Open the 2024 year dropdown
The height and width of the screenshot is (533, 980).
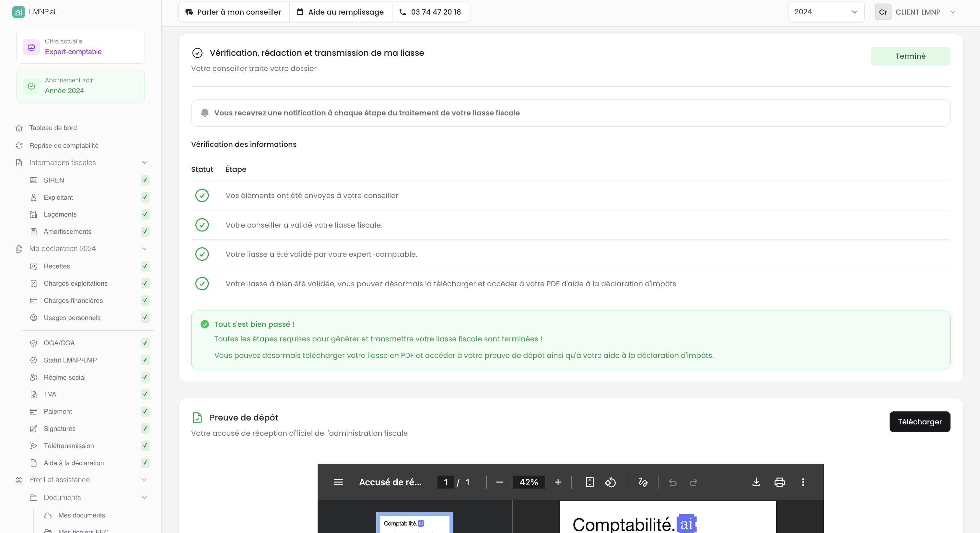(825, 12)
